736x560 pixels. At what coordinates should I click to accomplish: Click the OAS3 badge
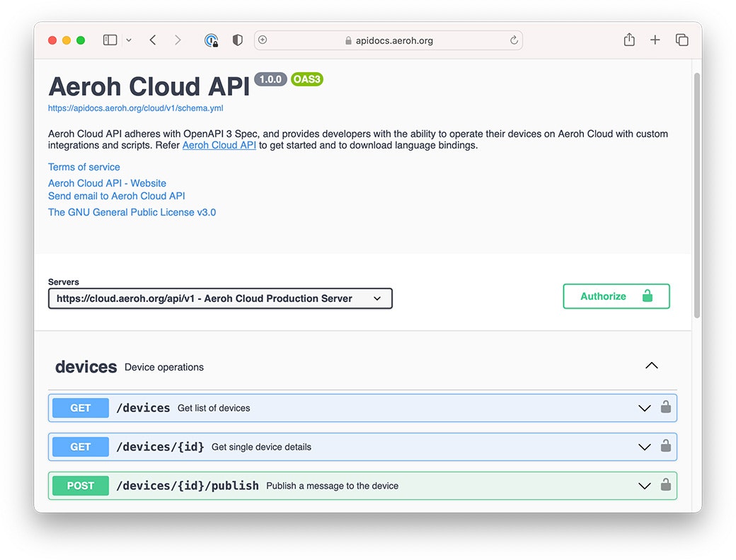(307, 79)
